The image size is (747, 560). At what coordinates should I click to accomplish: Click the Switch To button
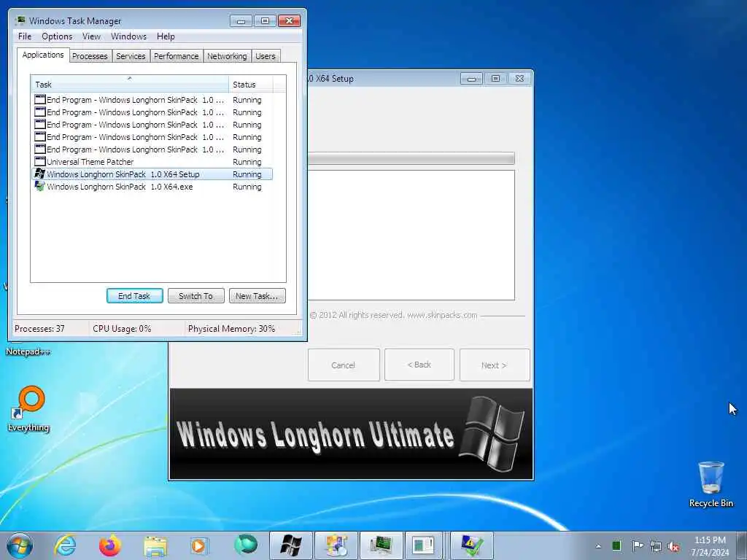coord(196,296)
